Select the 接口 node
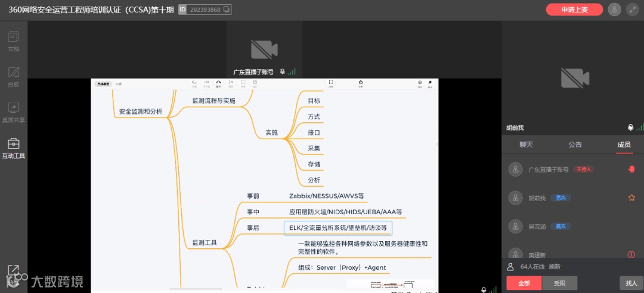This screenshot has height=293, width=644. click(314, 132)
